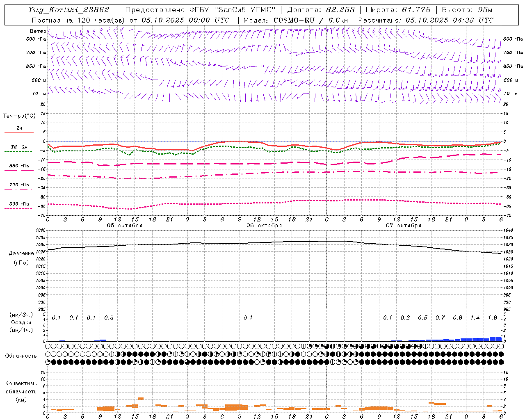The image size is (525, 420).
Task: Click the Рассчитано: 05.10.2025 04:38 UTC timestamp
Action: [x=426, y=20]
